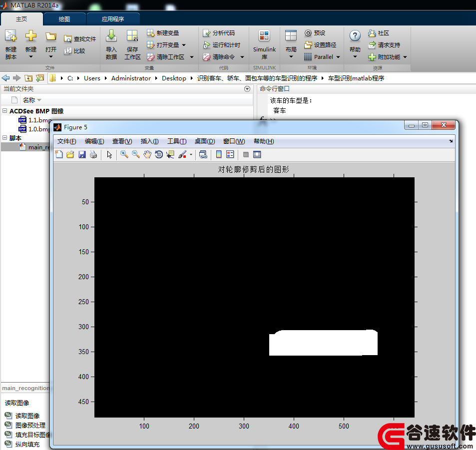Click Request Support (请求支持)

384,45
